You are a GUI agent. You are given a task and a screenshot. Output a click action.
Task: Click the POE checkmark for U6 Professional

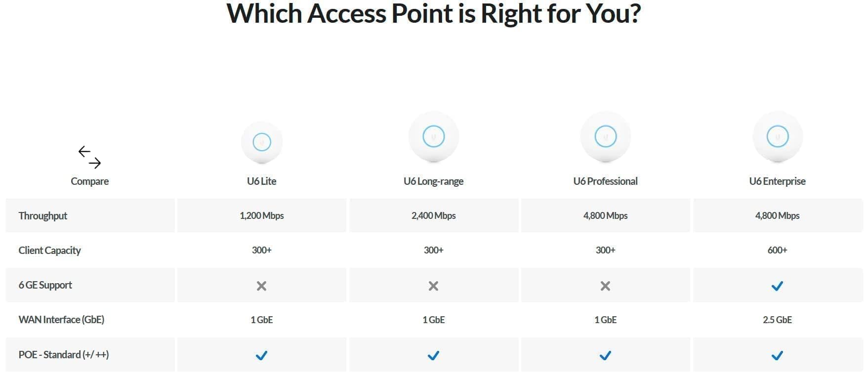[605, 355]
